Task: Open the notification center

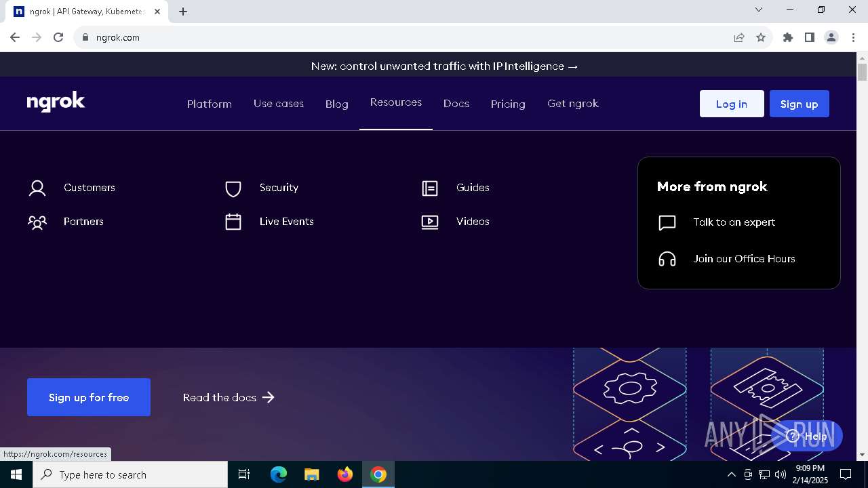Action: 846,474
